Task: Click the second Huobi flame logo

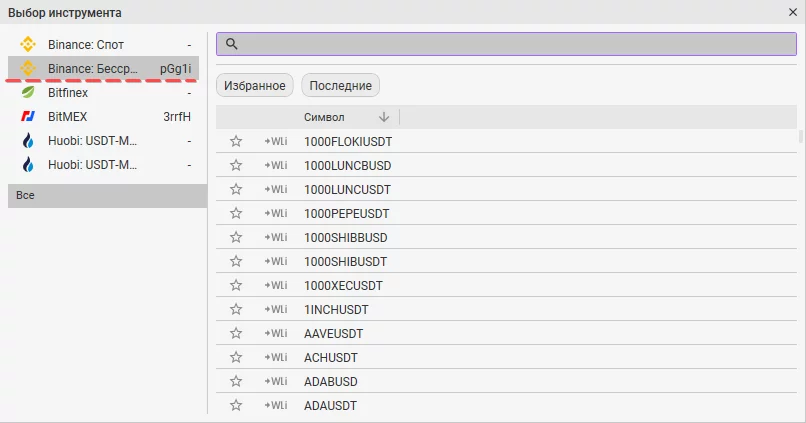Action: (x=28, y=164)
